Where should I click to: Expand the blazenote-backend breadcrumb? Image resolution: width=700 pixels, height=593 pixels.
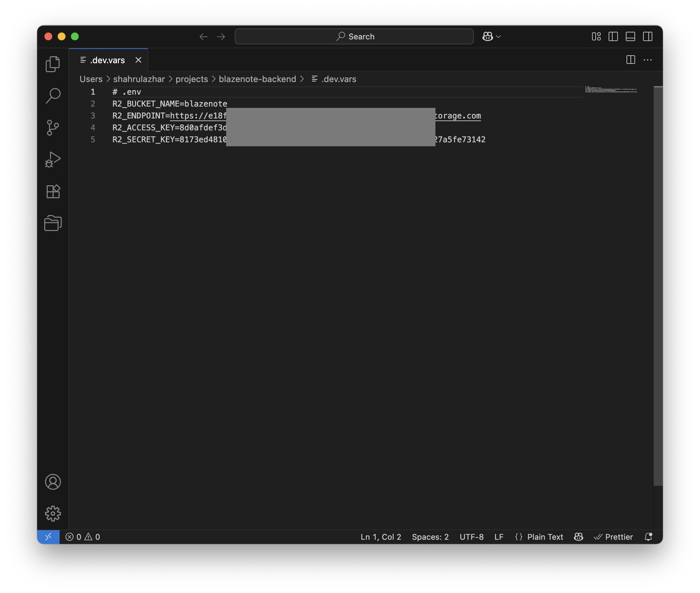click(x=257, y=79)
